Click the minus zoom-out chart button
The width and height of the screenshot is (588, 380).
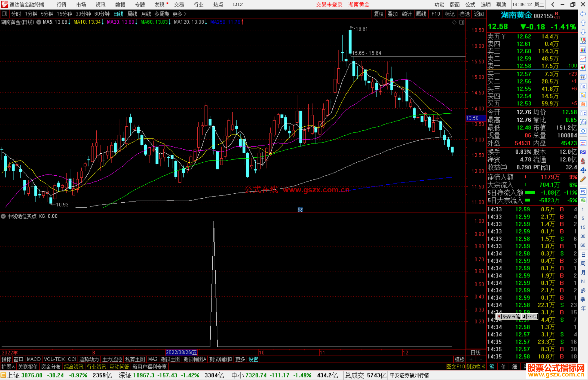coord(481,359)
